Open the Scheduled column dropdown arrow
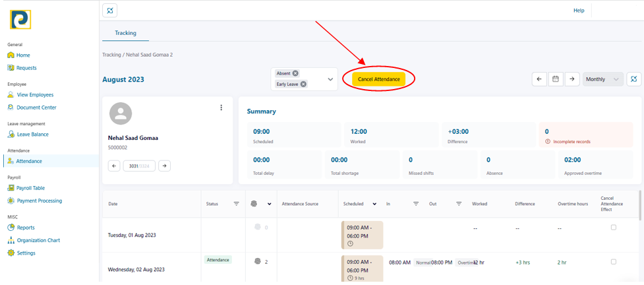The width and height of the screenshot is (644, 285). (x=374, y=204)
